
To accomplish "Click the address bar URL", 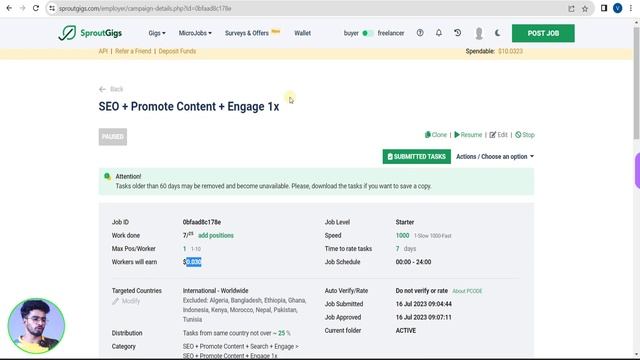I will click(x=144, y=8).
